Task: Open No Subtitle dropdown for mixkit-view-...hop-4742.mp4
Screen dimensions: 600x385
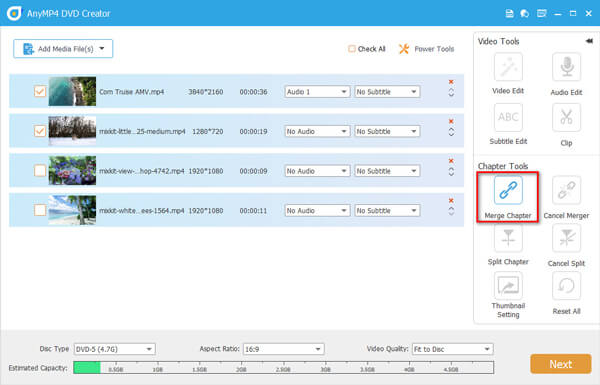Action: [x=387, y=171]
